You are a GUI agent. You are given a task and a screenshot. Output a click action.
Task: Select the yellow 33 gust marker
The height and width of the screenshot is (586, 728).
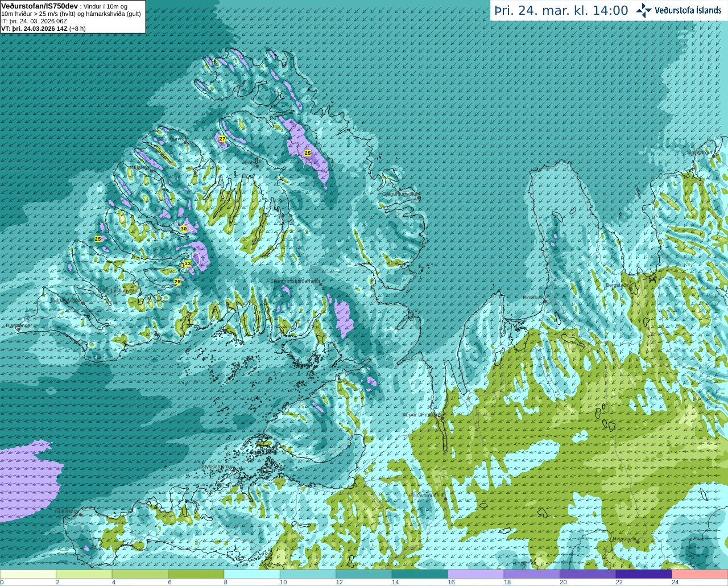188,263
